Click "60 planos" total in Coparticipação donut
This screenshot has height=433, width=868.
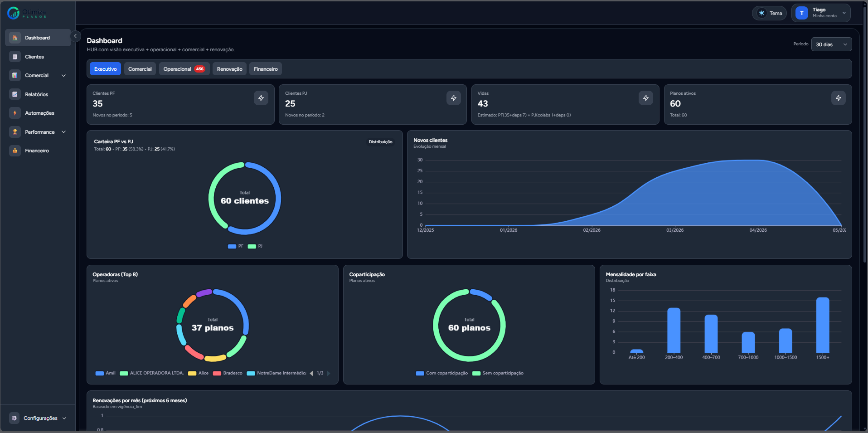coord(469,328)
